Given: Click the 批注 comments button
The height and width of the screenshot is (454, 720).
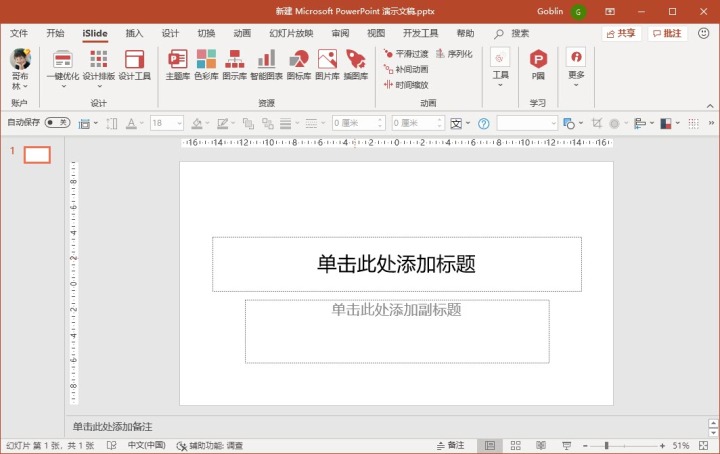Looking at the screenshot, I should coord(668,34).
